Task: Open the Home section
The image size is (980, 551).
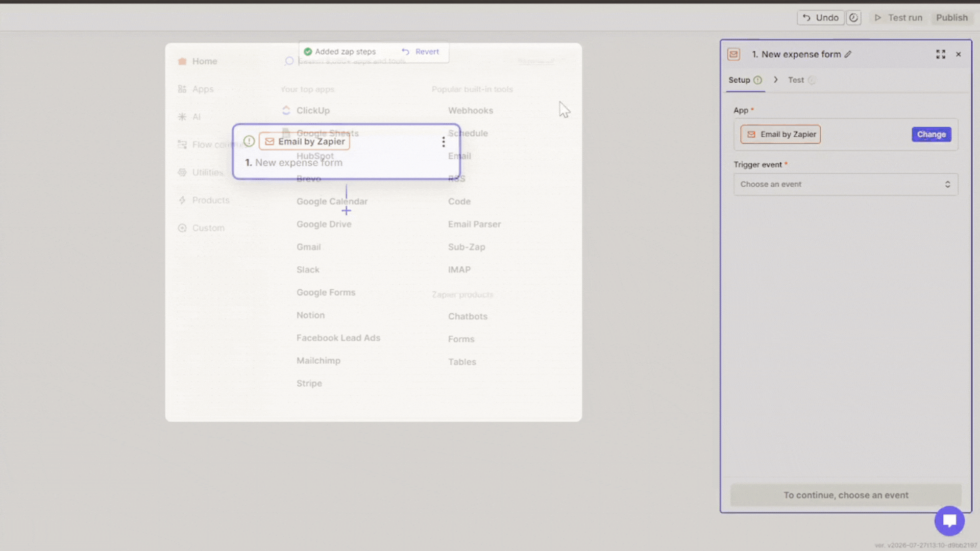Action: click(x=197, y=61)
